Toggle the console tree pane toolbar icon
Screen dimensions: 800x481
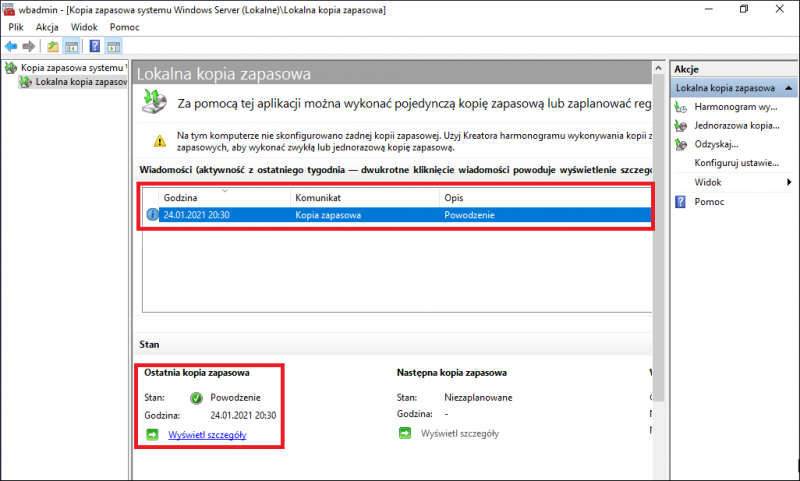71,46
